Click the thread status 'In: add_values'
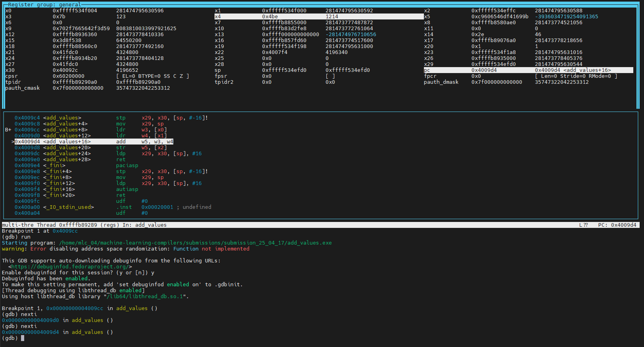This screenshot has height=347, width=644. tap(145, 225)
